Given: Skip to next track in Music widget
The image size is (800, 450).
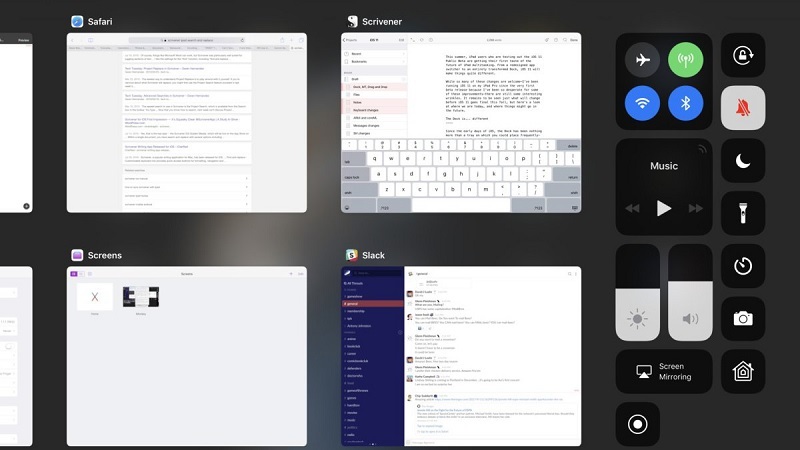Looking at the screenshot, I should [695, 208].
